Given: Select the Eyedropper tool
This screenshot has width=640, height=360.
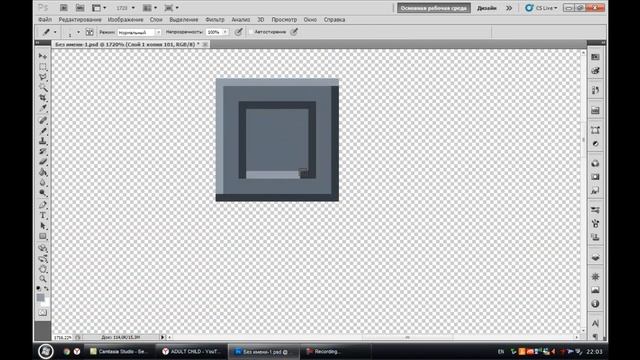Looking at the screenshot, I should point(42,108).
